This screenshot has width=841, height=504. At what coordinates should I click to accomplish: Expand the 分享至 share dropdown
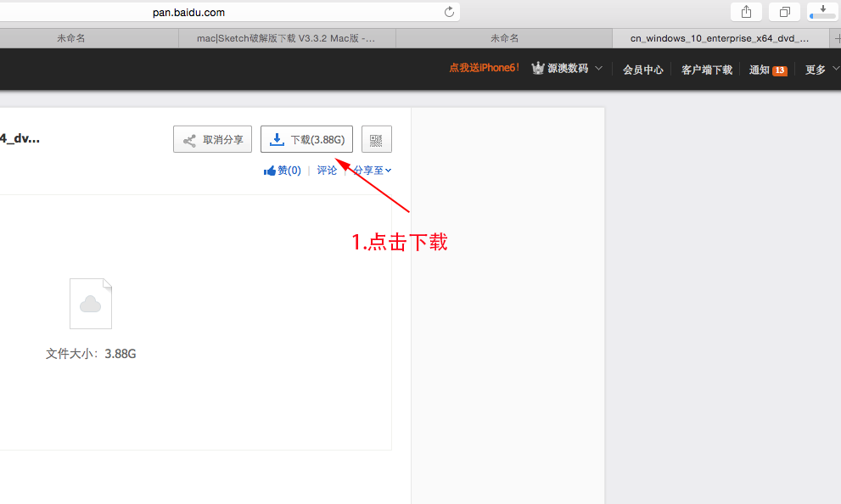click(373, 171)
